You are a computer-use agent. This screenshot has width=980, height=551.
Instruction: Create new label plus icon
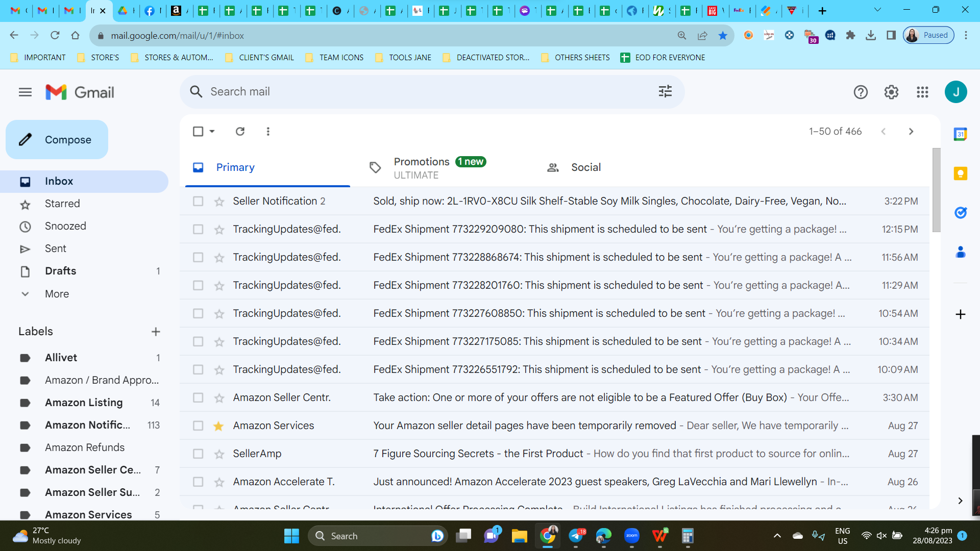(156, 332)
